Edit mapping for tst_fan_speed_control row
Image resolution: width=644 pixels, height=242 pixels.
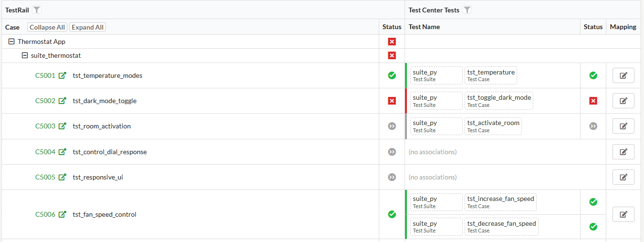(623, 214)
